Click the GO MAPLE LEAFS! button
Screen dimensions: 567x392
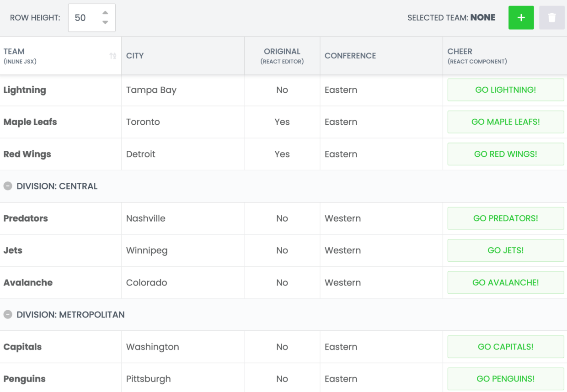tap(506, 122)
